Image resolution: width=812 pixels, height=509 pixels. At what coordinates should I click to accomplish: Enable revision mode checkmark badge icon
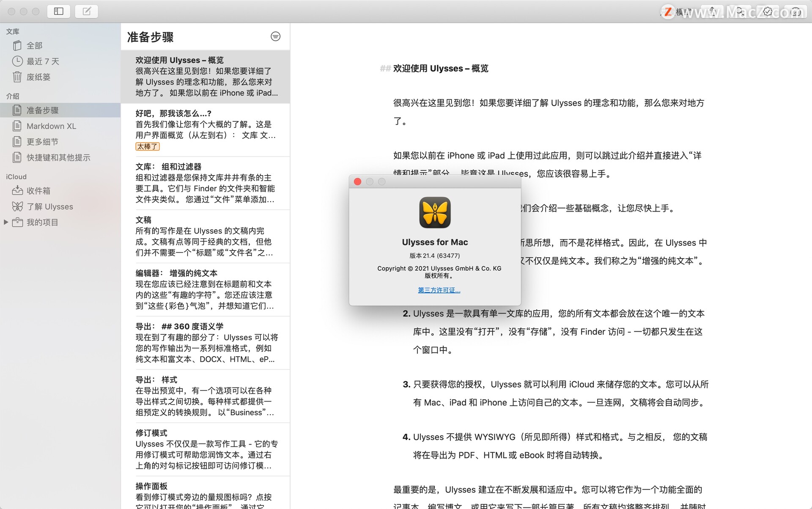(x=768, y=11)
